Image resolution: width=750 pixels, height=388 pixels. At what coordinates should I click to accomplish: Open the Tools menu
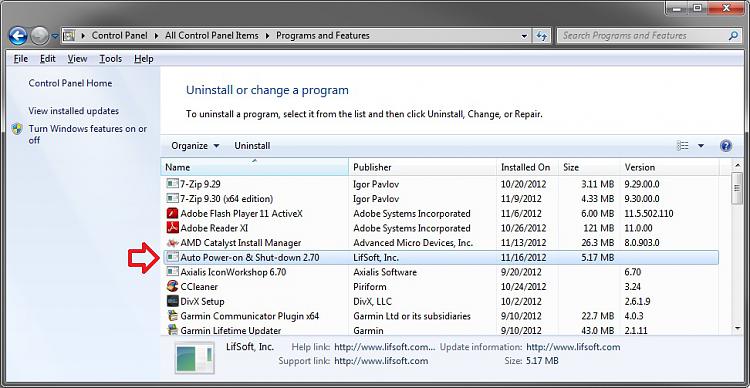pyautogui.click(x=110, y=58)
